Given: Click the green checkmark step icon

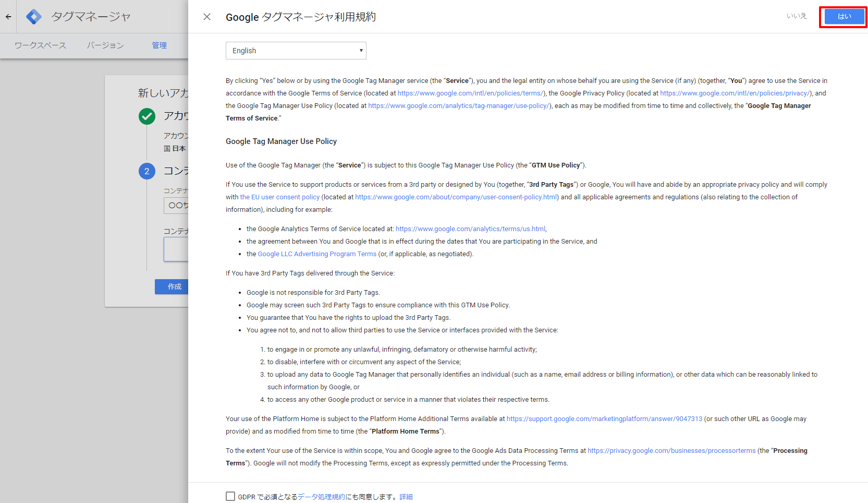Looking at the screenshot, I should pyautogui.click(x=147, y=116).
